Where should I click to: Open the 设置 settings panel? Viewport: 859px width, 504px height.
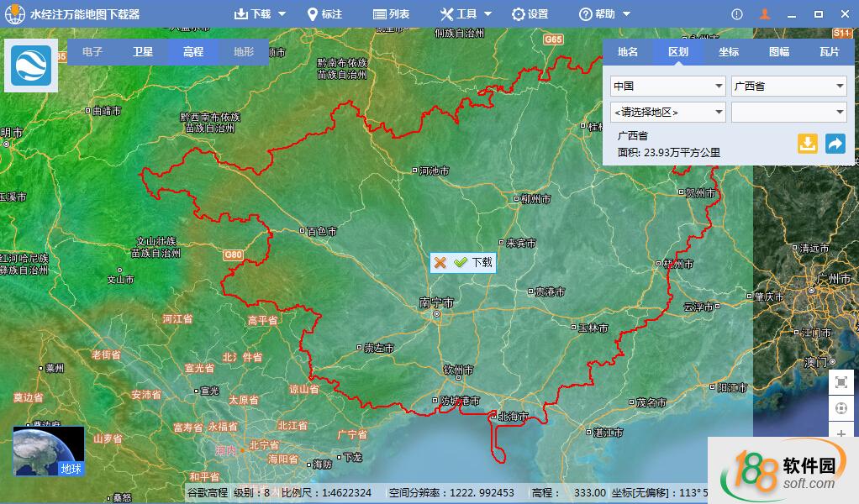(530, 13)
